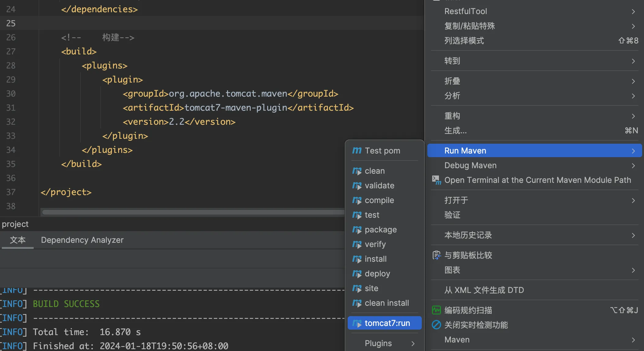The width and height of the screenshot is (644, 351).
Task: Click the clean Maven lifecycle icon
Action: tap(357, 170)
